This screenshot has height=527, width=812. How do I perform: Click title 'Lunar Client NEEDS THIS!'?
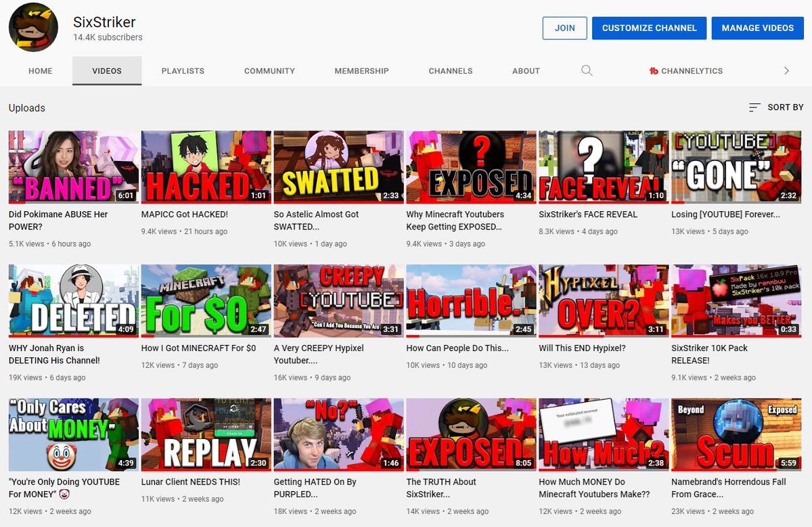click(191, 482)
